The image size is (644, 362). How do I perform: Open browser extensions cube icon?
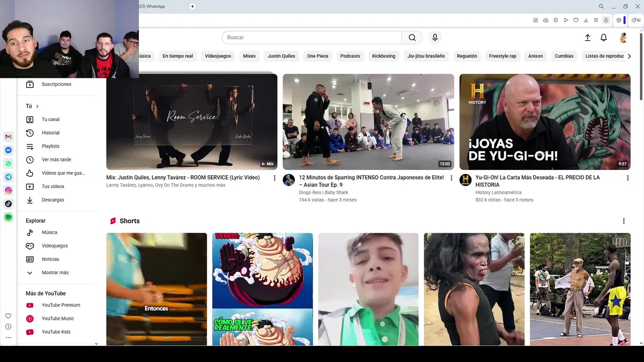(x=619, y=20)
